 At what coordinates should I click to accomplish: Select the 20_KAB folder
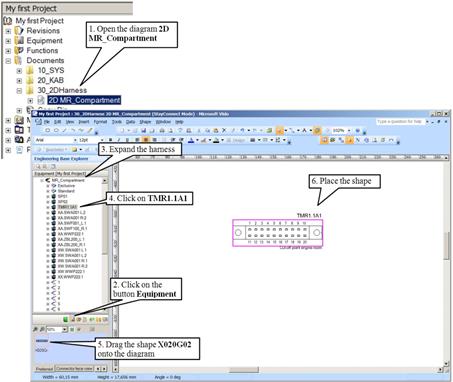point(50,80)
